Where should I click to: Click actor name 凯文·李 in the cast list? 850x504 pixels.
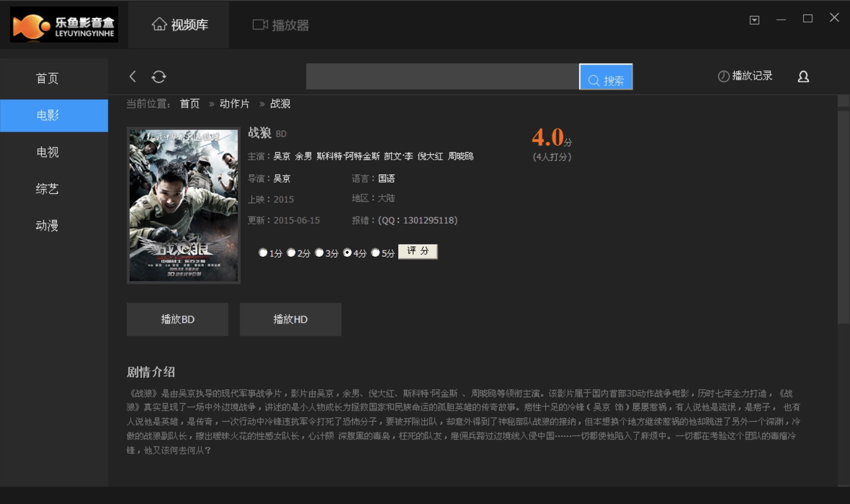pos(398,156)
